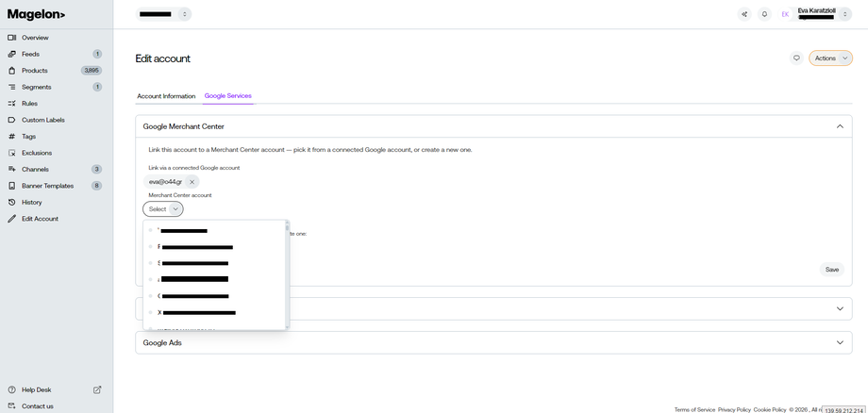
Task: Choose the radio option starting with S
Action: [x=151, y=263]
